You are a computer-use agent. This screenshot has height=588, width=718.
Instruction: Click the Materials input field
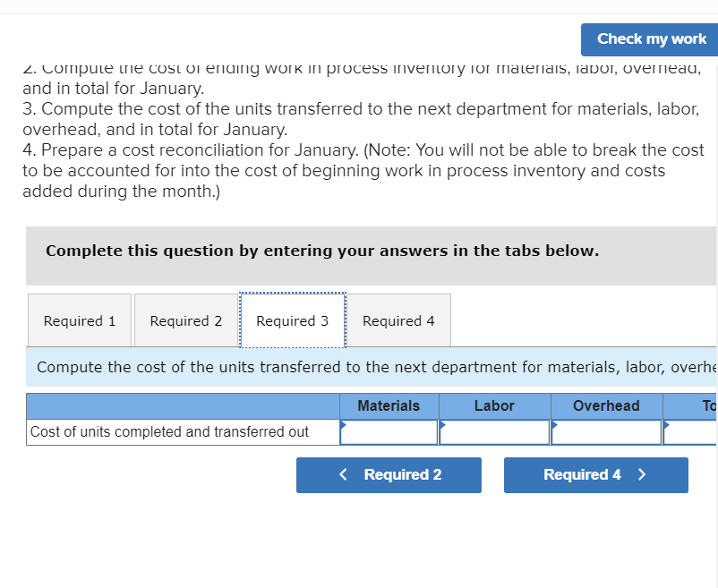[x=389, y=432]
